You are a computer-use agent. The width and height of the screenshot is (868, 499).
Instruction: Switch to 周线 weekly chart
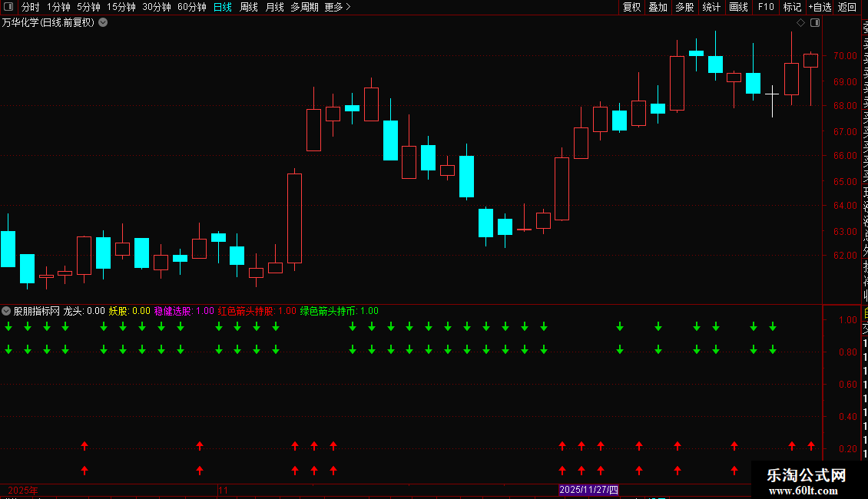pyautogui.click(x=249, y=7)
